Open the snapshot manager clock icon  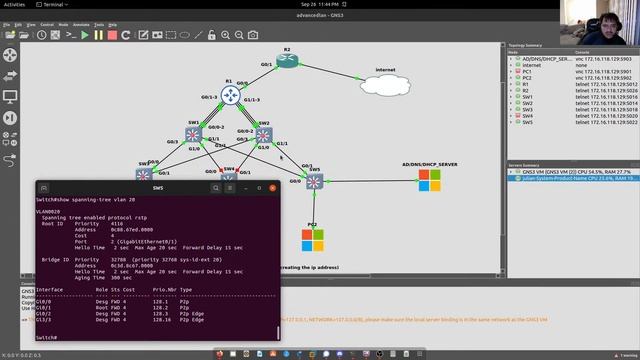41,35
